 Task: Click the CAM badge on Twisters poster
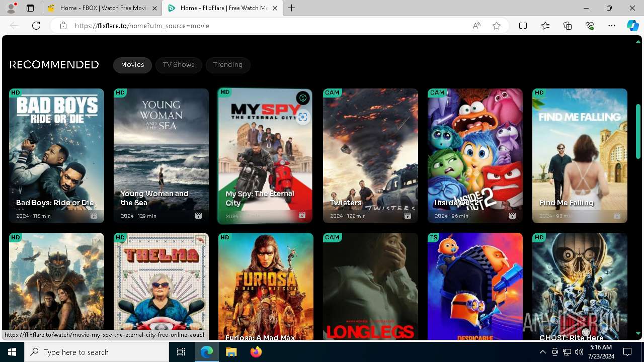(x=332, y=93)
